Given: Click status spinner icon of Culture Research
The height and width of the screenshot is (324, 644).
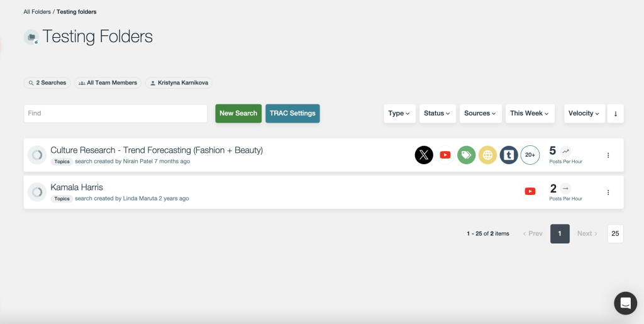Looking at the screenshot, I should (x=37, y=155).
